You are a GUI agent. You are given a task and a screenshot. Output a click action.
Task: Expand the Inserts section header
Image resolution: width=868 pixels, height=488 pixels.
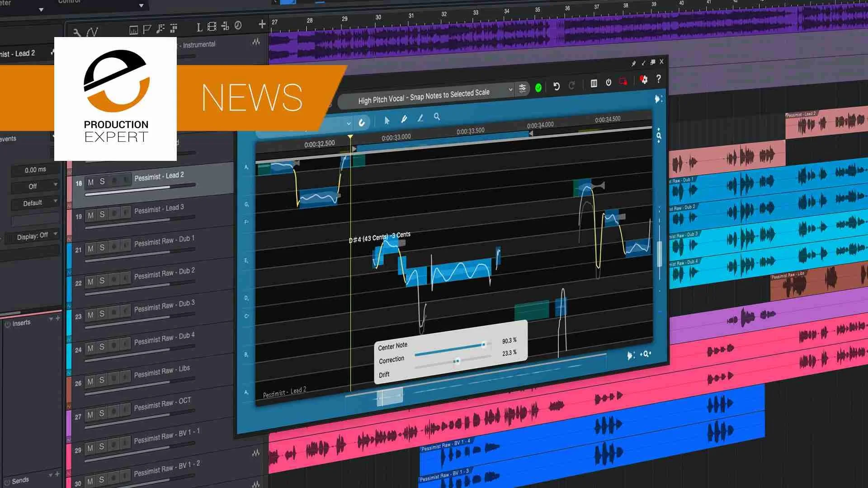coord(21,323)
